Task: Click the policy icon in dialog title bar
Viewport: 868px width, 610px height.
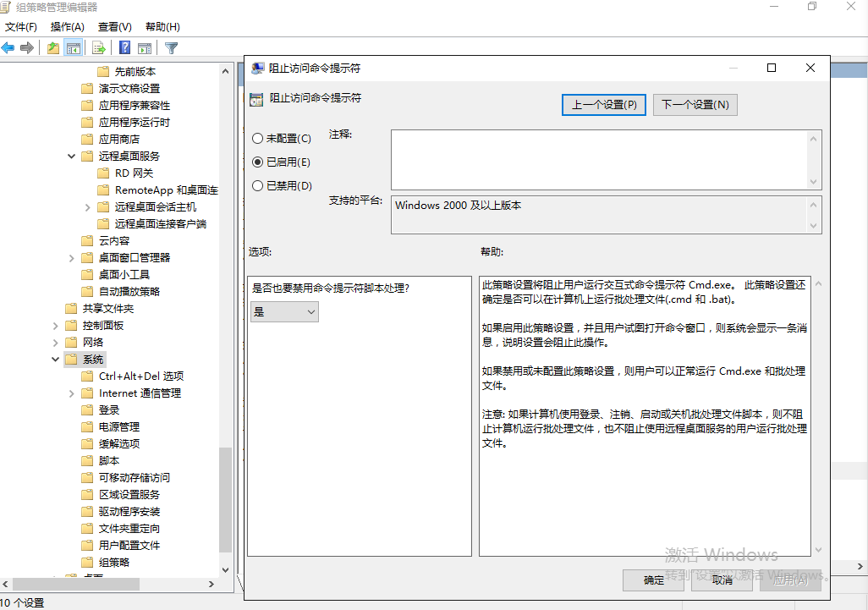Action: (x=257, y=68)
